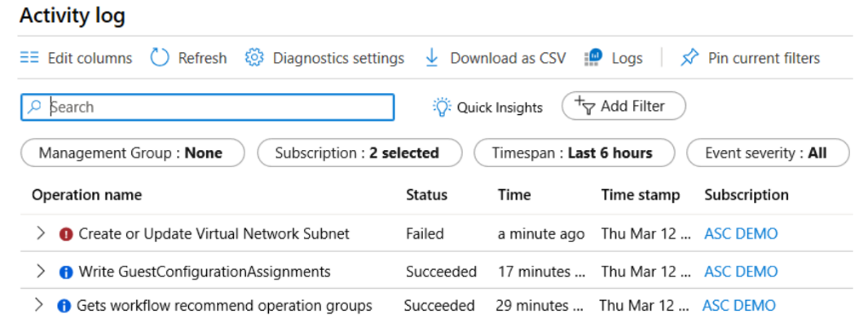Image resolution: width=868 pixels, height=327 pixels.
Task: Click the Add Filter button
Action: [623, 106]
